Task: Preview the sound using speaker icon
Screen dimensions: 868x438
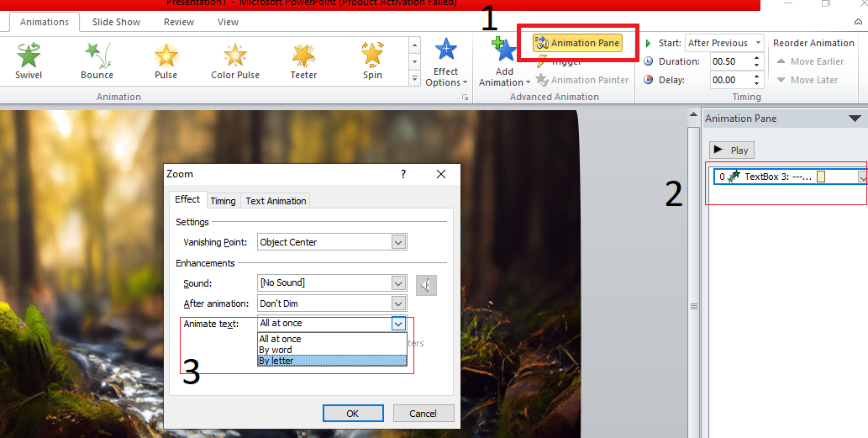Action: pyautogui.click(x=427, y=285)
